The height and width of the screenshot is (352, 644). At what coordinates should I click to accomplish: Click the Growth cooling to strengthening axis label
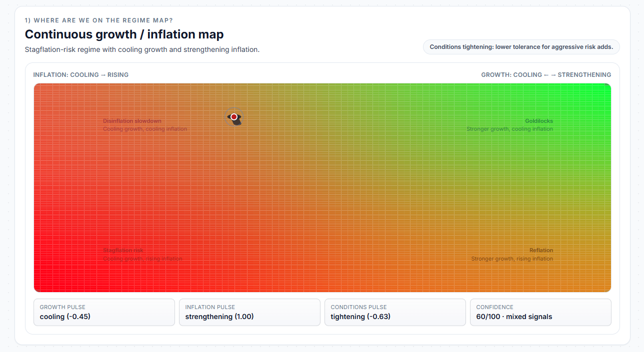[546, 75]
